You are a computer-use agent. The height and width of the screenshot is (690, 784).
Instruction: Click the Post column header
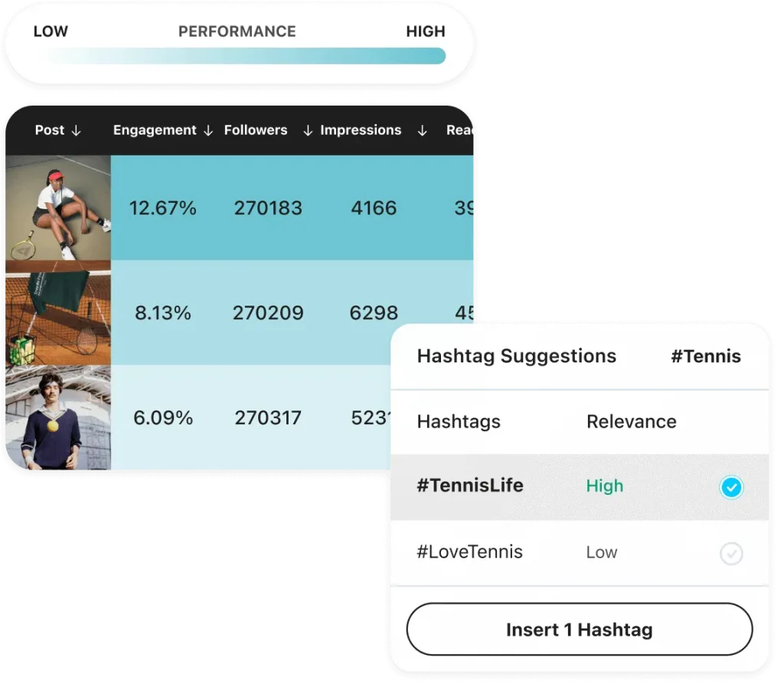(50, 130)
